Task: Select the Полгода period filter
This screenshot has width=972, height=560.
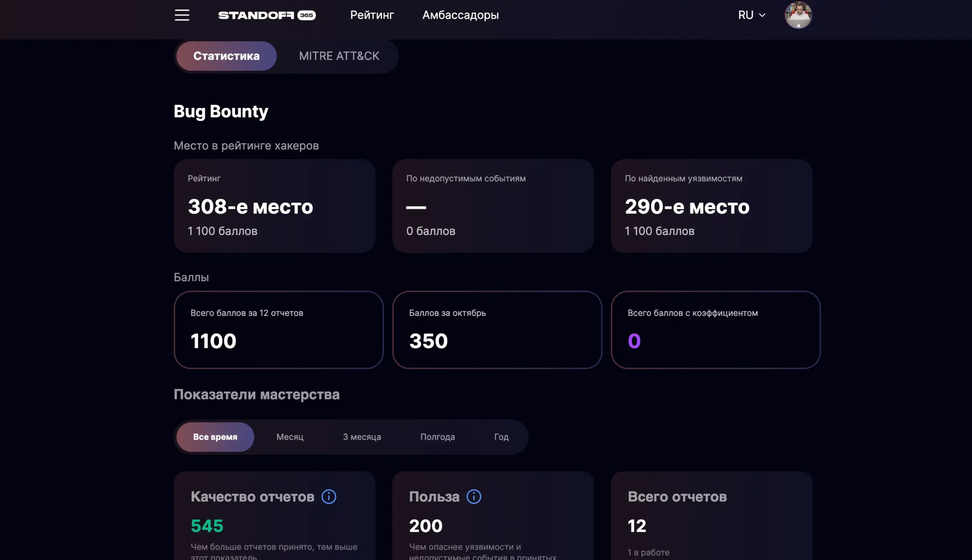Action: (x=437, y=437)
